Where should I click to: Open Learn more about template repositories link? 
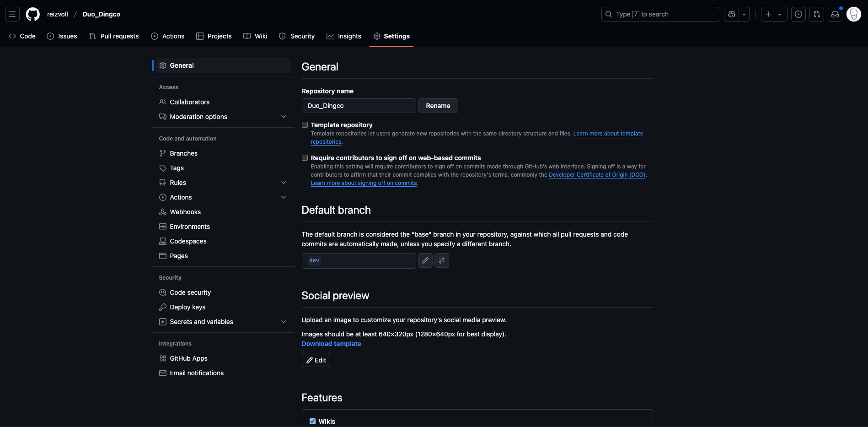point(608,134)
